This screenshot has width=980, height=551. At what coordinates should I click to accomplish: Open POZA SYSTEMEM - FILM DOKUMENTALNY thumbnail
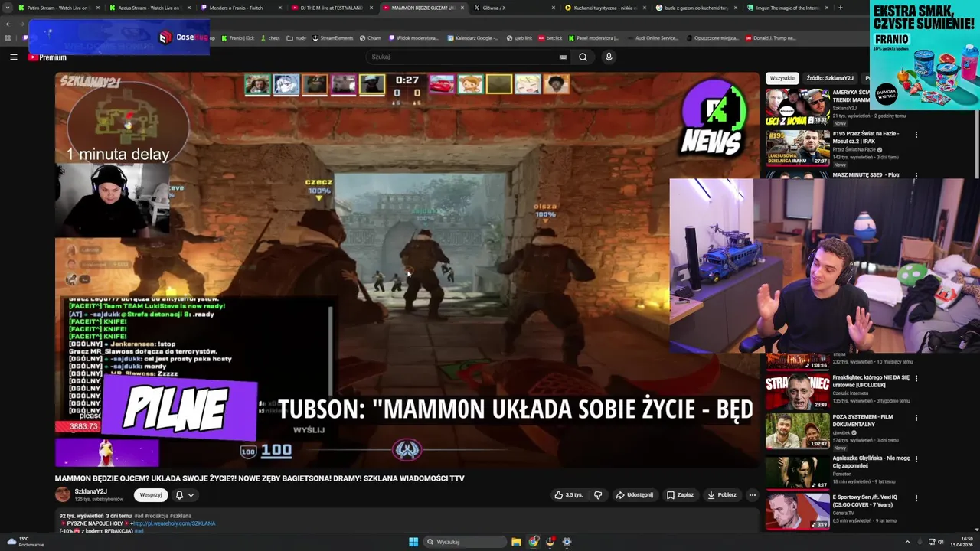[x=798, y=431]
